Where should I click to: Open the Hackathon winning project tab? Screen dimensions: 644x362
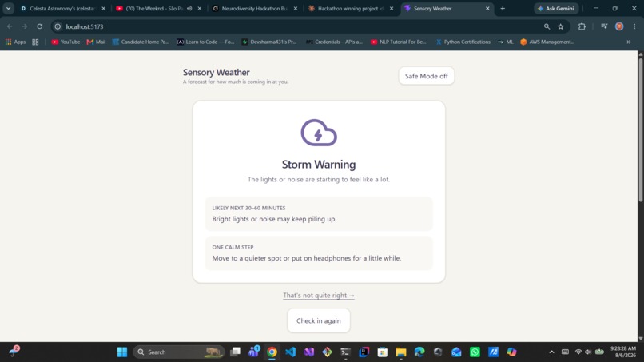pos(349,8)
